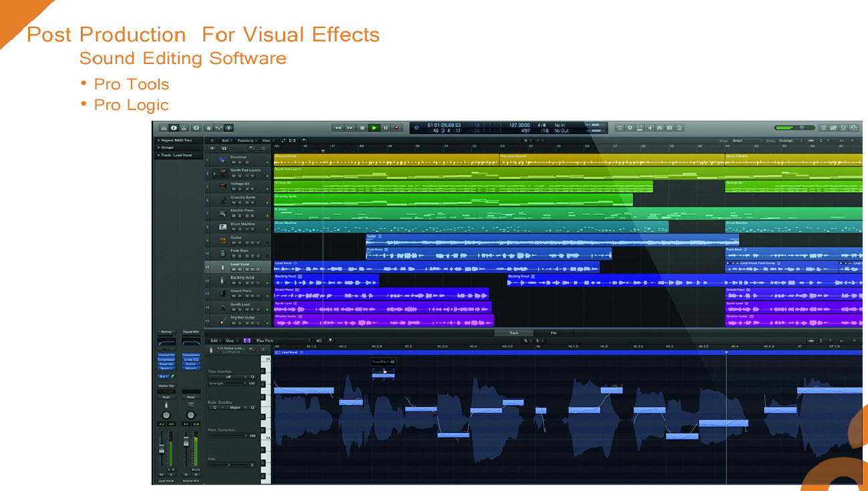This screenshot has width=868, height=491.
Task: Click the Cycle loop icon in toolbar
Action: click(620, 127)
